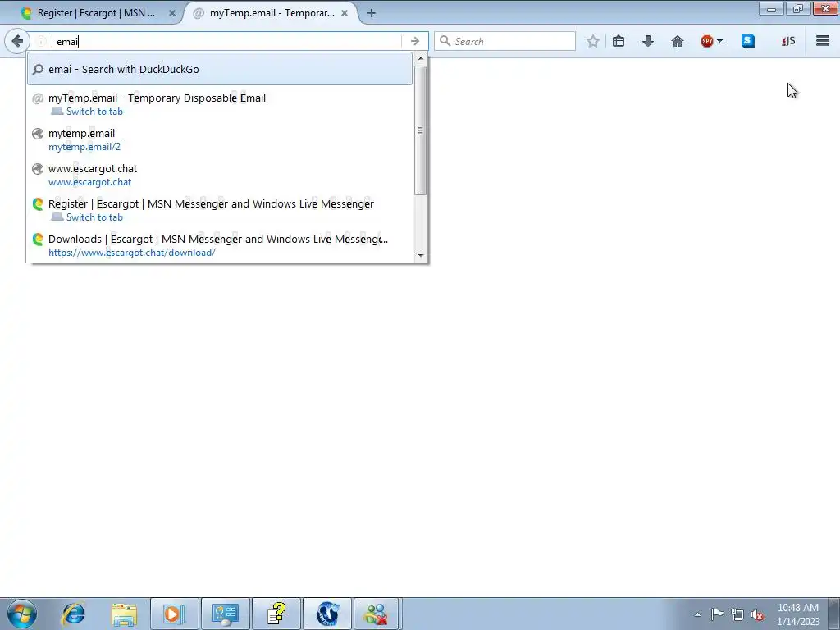Open the www.escargot.chat blue URL link

pyautogui.click(x=90, y=182)
